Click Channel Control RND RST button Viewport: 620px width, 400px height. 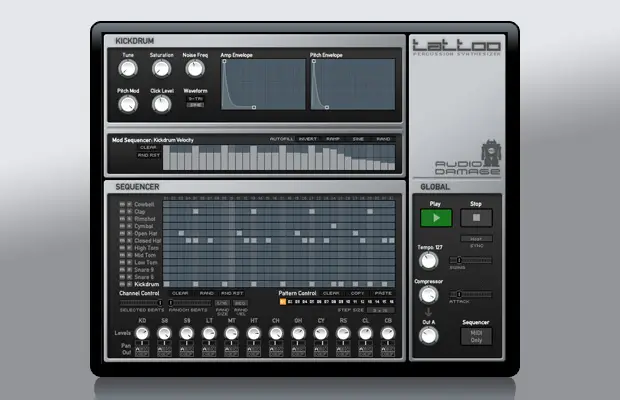pos(232,293)
